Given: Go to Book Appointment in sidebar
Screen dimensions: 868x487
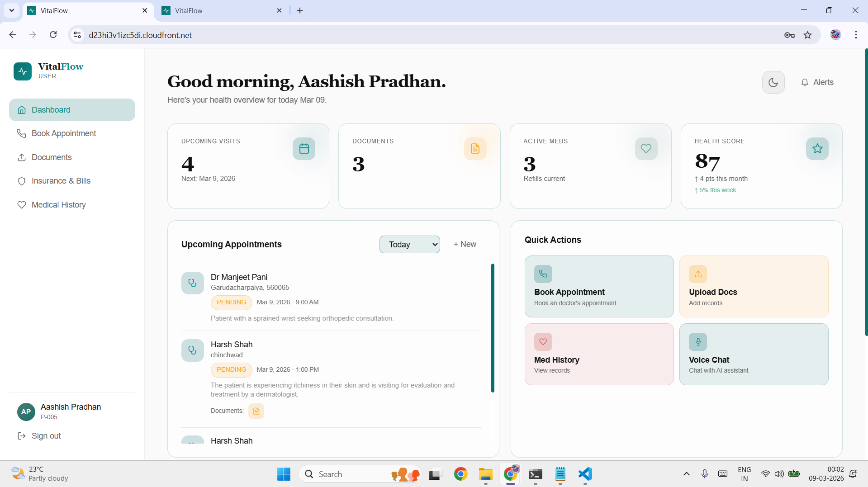Looking at the screenshot, I should (72, 133).
